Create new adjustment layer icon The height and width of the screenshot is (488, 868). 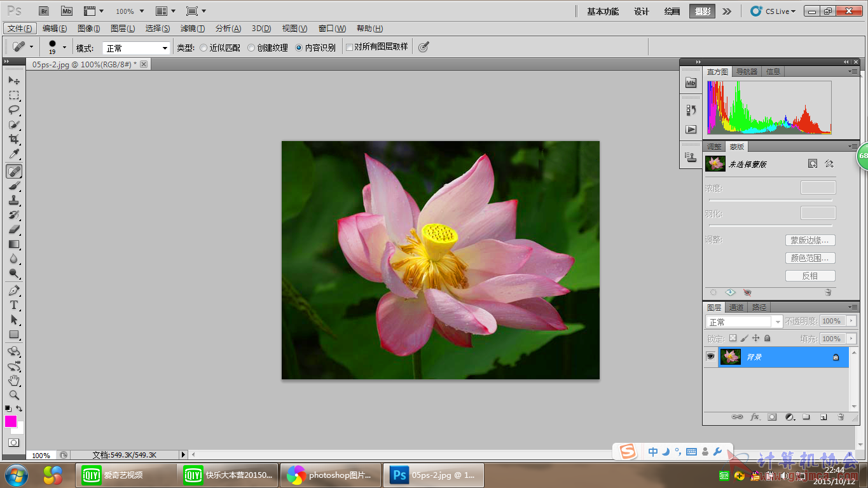[789, 417]
